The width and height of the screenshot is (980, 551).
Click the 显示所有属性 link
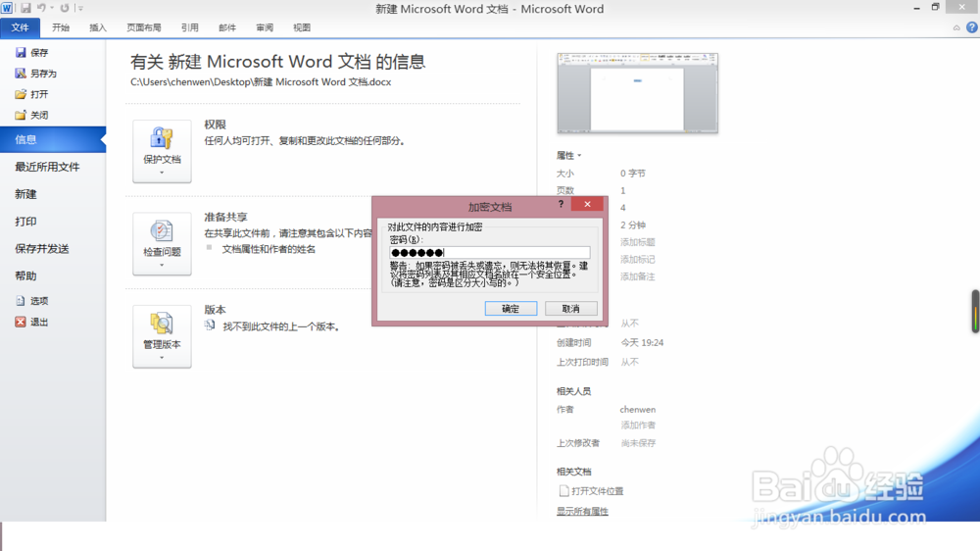click(x=582, y=511)
